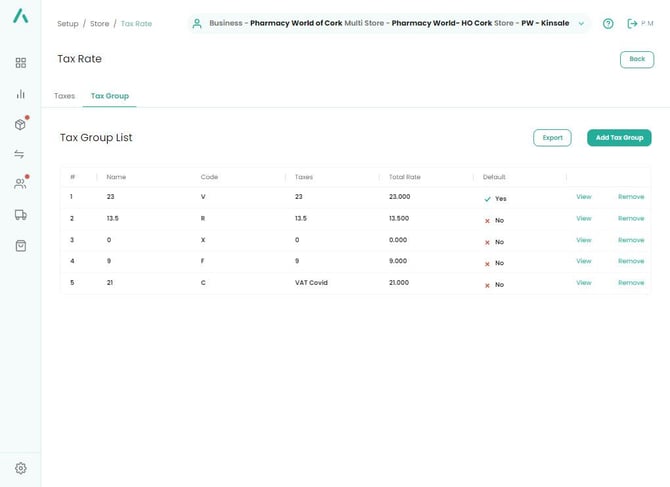Screen dimensions: 670x487
Task: Click the transfers arrows icon in sidebar
Action: coord(20,154)
